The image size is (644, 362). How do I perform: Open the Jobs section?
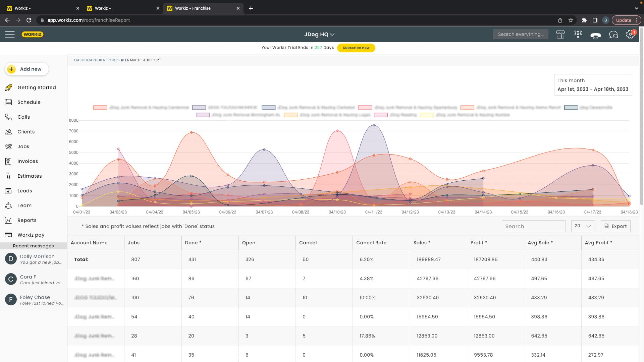(x=23, y=146)
